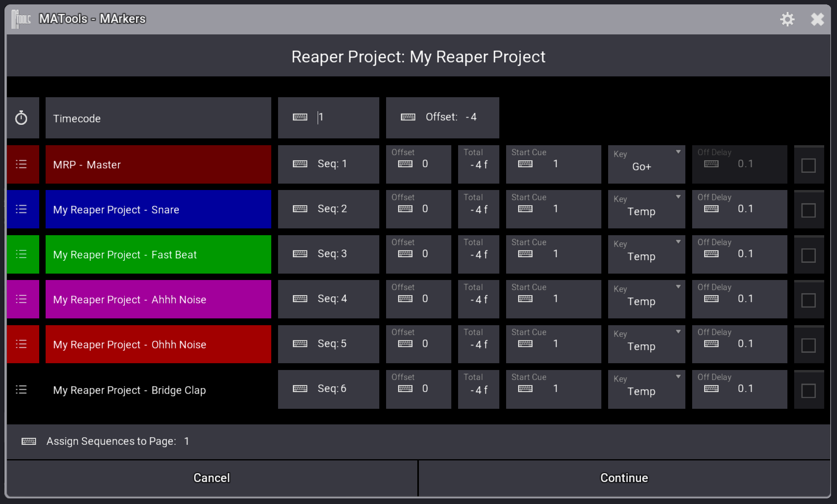Click Off Delay keyboard icon in Bridge Clap row
Image resolution: width=837 pixels, height=504 pixels.
tap(711, 388)
